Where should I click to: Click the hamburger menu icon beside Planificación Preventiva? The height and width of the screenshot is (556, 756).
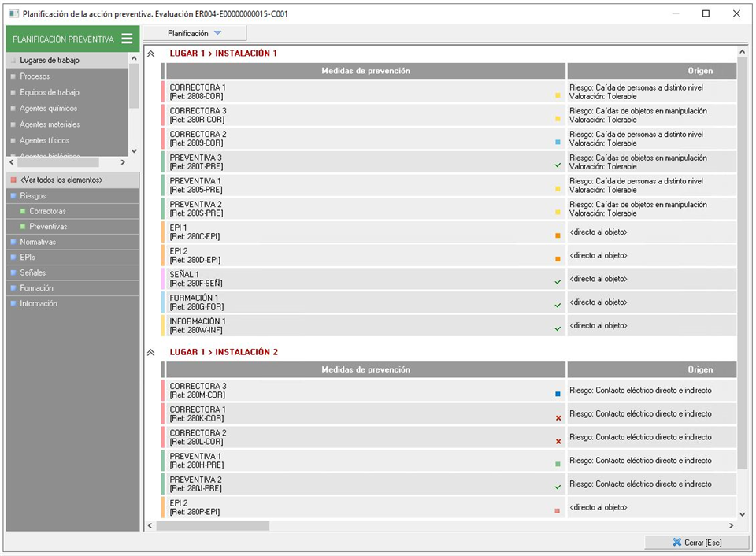pos(127,39)
